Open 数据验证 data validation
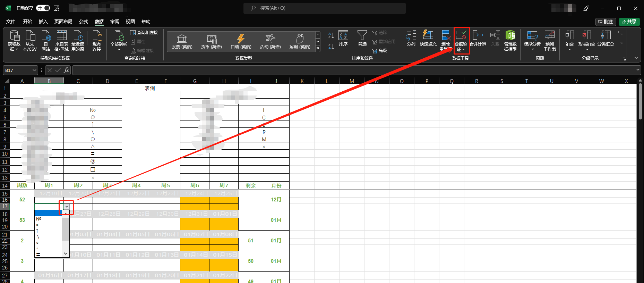The width and height of the screenshot is (644, 283). click(x=461, y=41)
